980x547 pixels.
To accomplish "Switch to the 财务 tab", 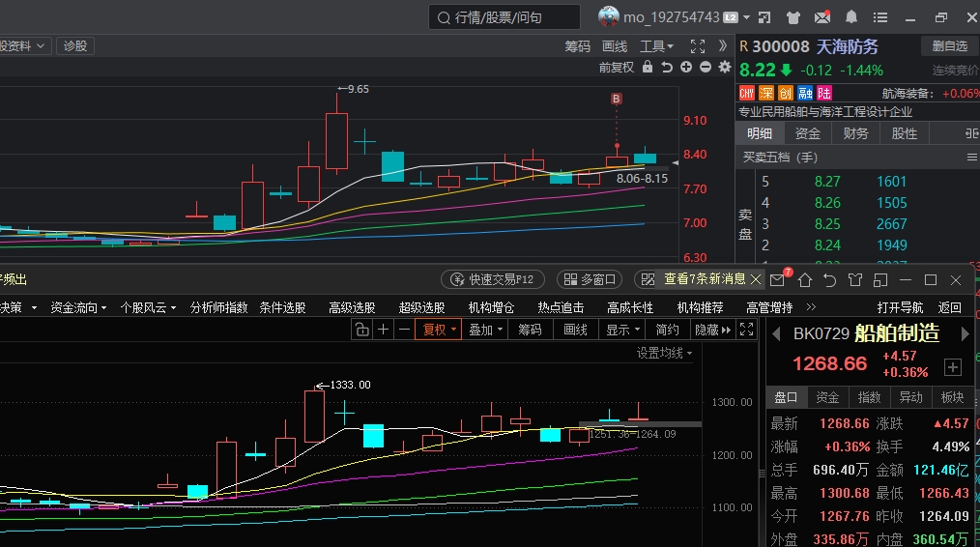I will (855, 133).
